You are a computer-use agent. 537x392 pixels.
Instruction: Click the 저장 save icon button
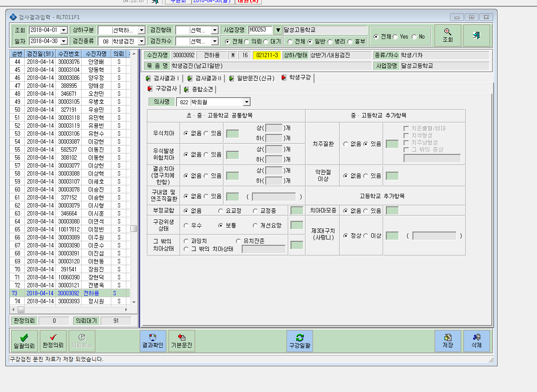(448, 341)
